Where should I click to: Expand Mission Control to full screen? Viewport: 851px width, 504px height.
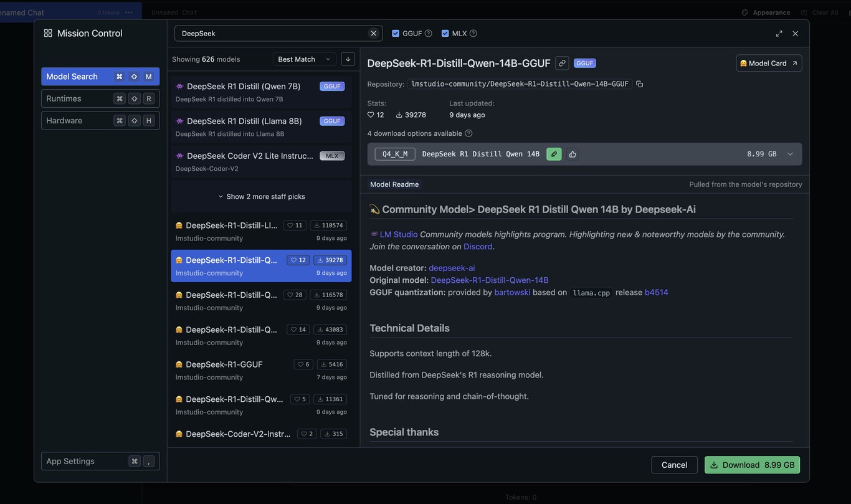click(778, 33)
